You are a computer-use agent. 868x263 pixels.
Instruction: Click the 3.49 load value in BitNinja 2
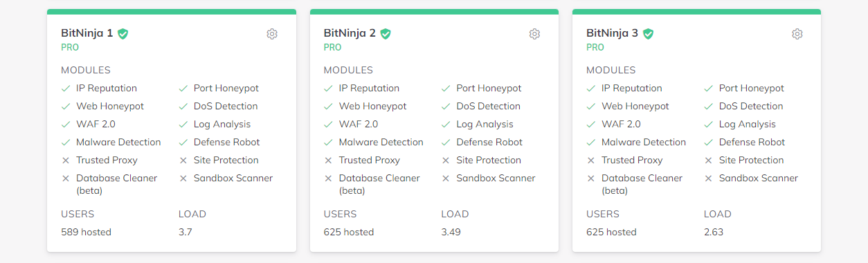click(x=451, y=232)
